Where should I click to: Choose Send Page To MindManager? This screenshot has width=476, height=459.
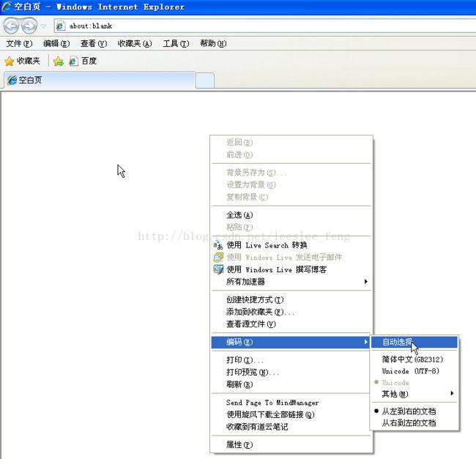pos(291,403)
